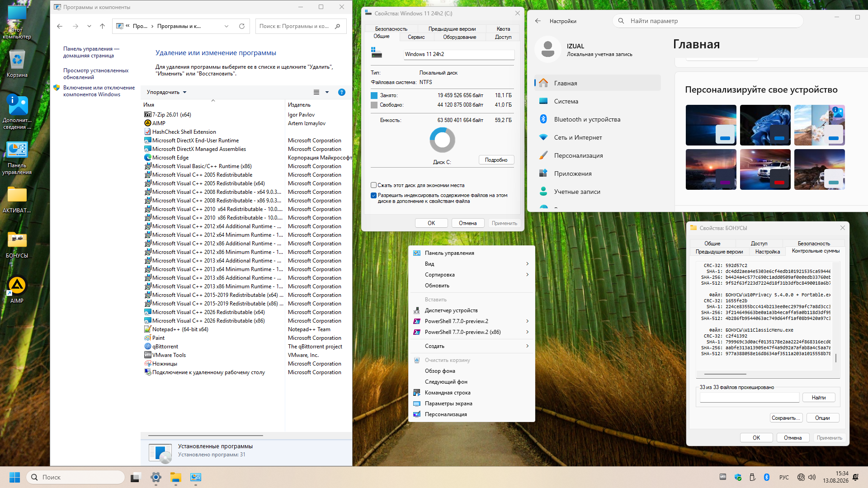Open the view options dropdown arrow
The height and width of the screenshot is (488, 868).
(327, 92)
